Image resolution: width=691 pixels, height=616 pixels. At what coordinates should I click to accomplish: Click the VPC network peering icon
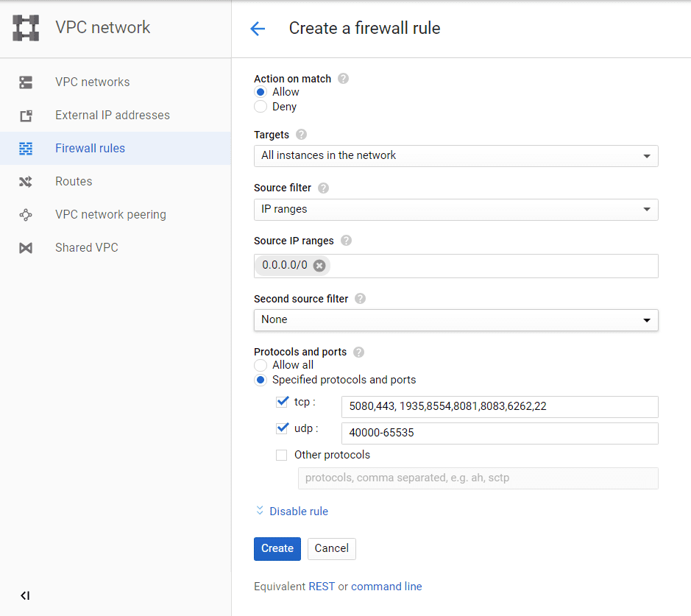click(x=26, y=215)
